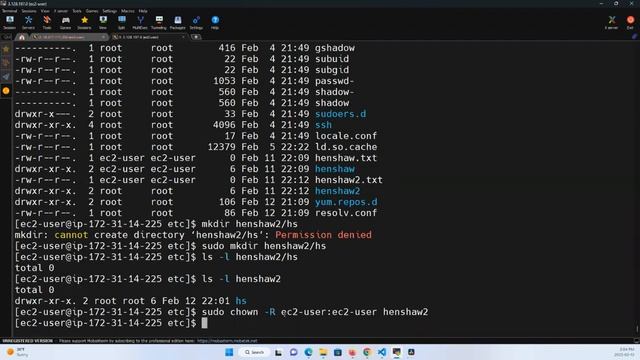Open the Tunneling toolbar icon

click(x=159, y=22)
